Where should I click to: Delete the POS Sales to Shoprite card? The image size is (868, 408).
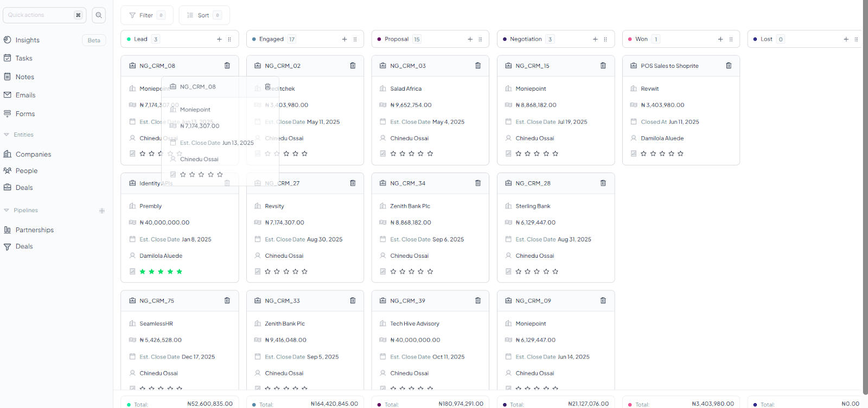[729, 66]
